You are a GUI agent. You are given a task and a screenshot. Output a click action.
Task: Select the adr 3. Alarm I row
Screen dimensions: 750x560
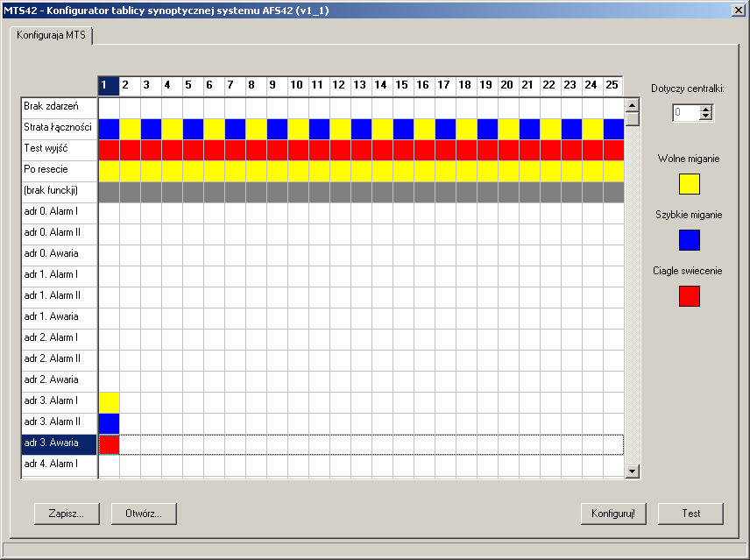60,402
